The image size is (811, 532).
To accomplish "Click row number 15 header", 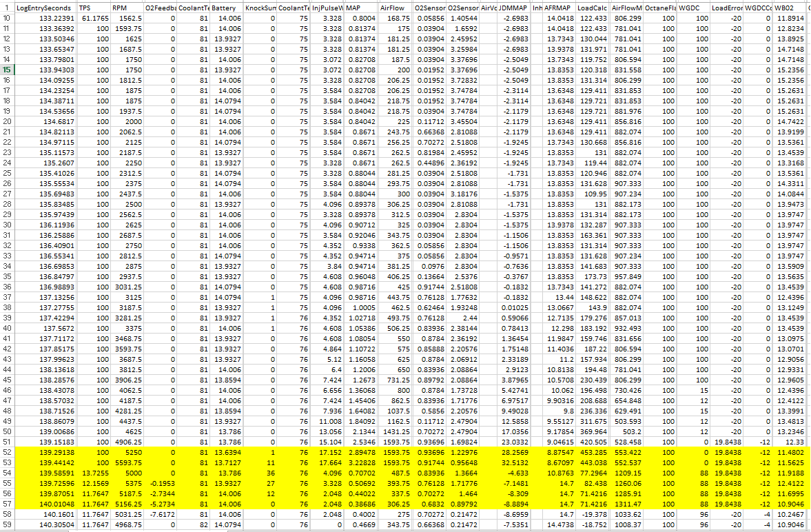I will pos(6,70).
